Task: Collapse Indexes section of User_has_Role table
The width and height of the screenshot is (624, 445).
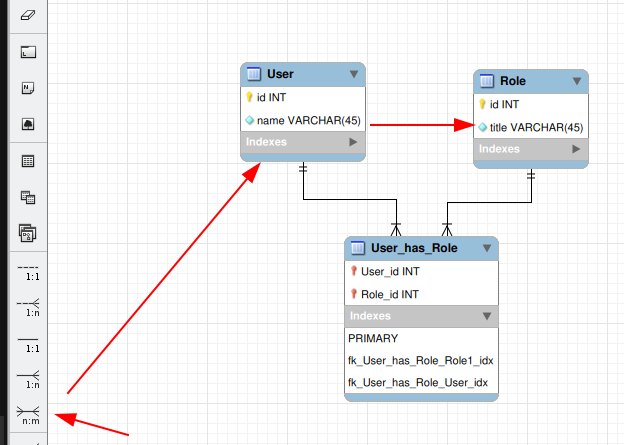Action: [x=486, y=316]
